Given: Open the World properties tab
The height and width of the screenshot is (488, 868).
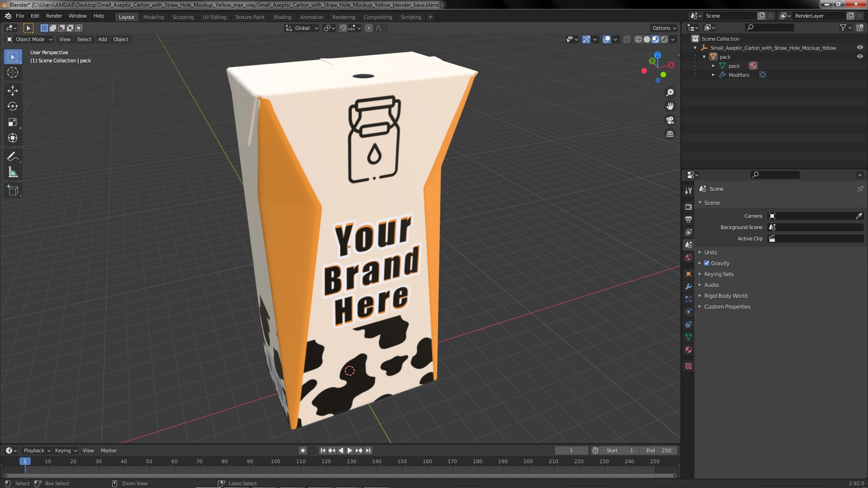Looking at the screenshot, I should coord(689,258).
